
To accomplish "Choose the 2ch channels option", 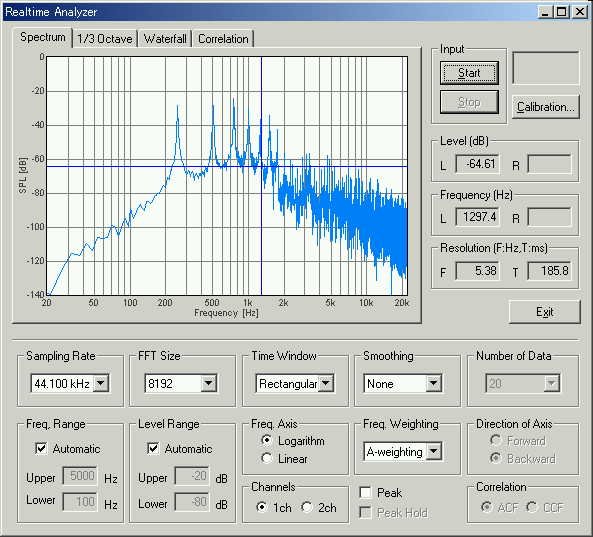I will pyautogui.click(x=307, y=507).
